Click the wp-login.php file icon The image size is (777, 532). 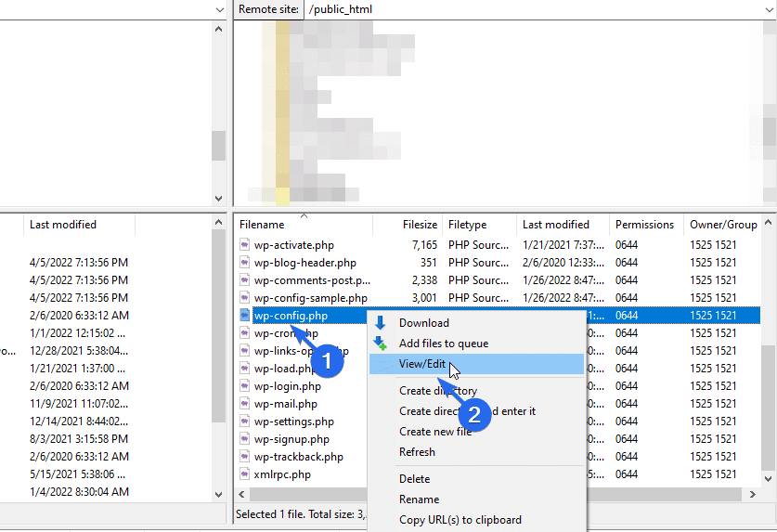244,385
